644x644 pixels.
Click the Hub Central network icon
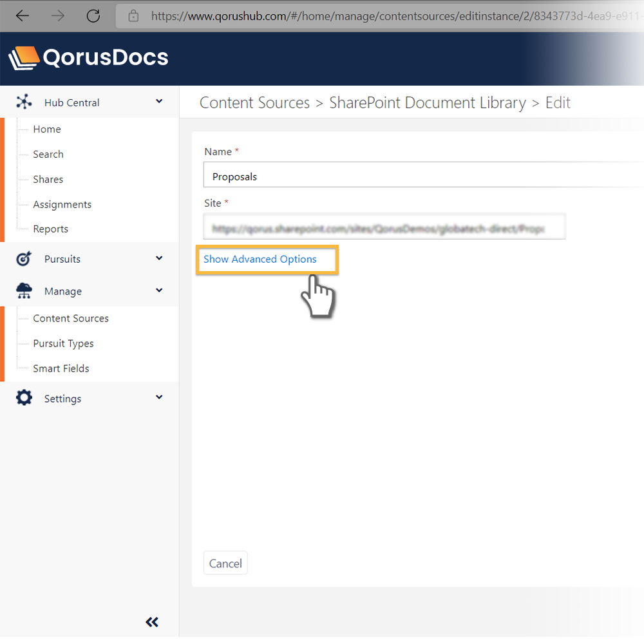coord(24,102)
